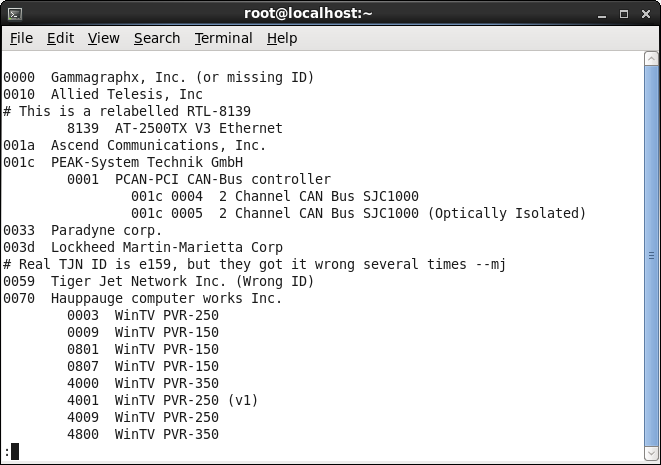Click the pager colon prompt at bottom
The height and width of the screenshot is (465, 661).
[x=7, y=452]
